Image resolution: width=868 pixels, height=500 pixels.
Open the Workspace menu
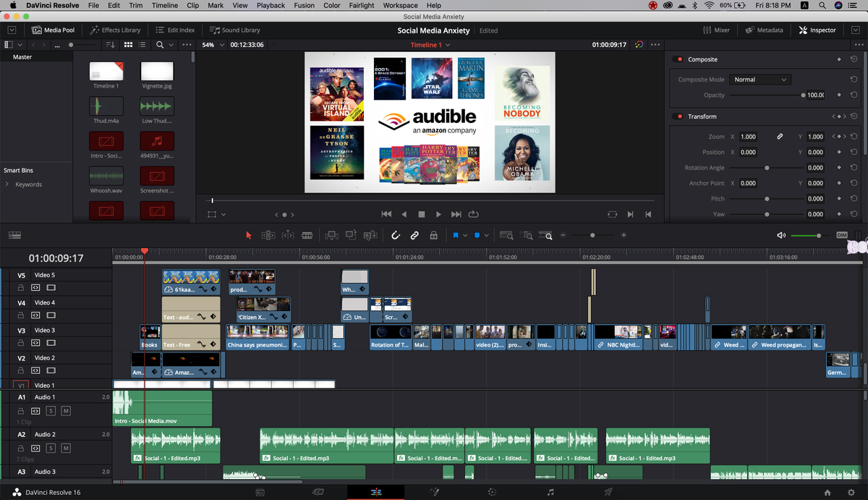click(x=400, y=5)
